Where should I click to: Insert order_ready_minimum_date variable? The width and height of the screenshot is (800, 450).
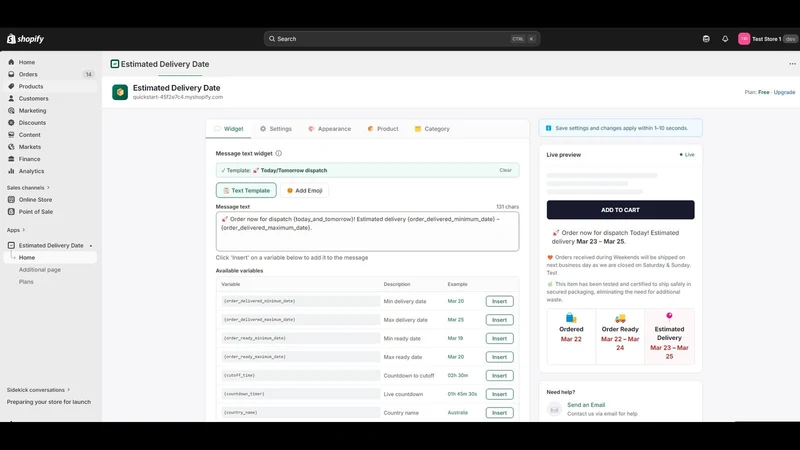click(x=499, y=339)
